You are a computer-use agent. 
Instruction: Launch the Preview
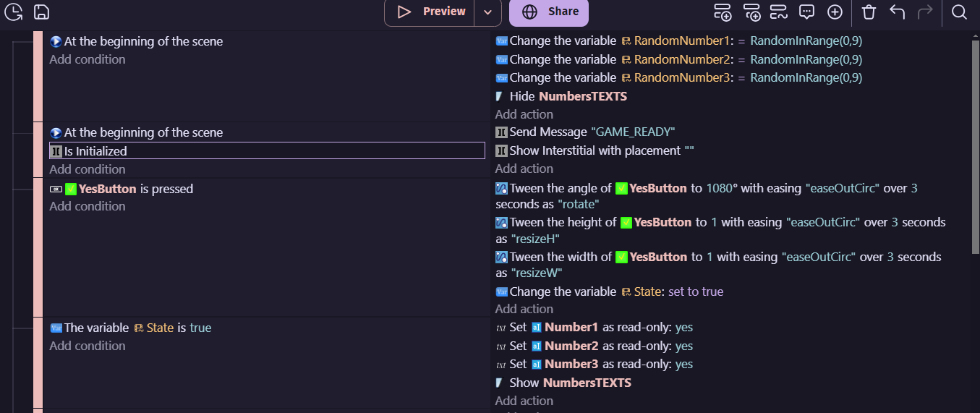(x=430, y=12)
